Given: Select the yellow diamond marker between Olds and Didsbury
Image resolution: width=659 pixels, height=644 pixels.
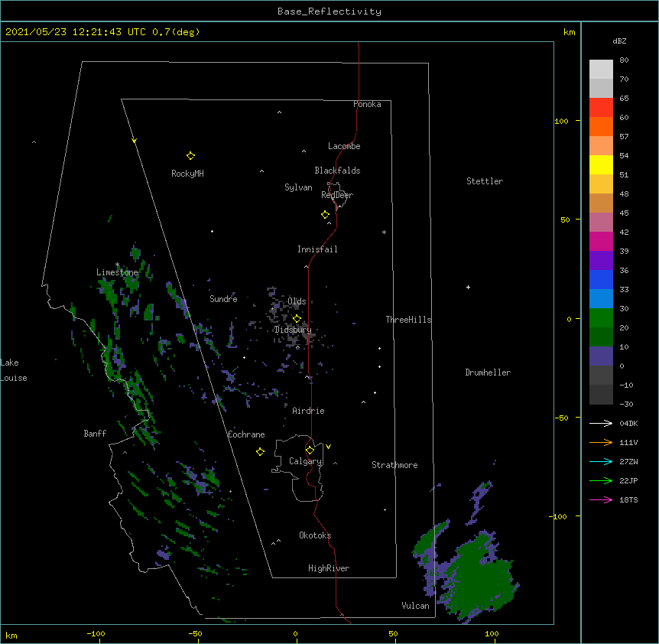Looking at the screenshot, I should (x=297, y=319).
